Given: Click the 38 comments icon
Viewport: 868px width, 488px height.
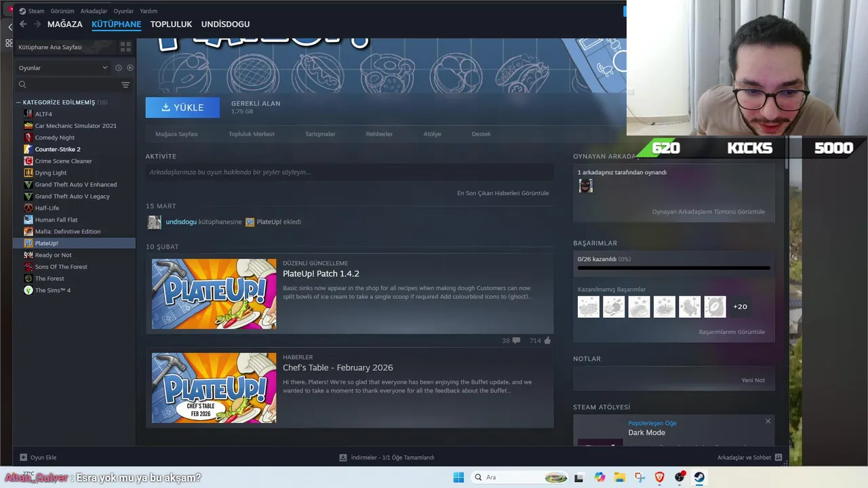Looking at the screenshot, I should click(x=516, y=340).
